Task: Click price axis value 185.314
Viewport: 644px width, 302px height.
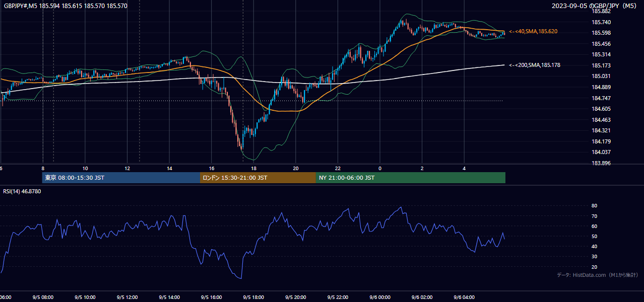Action: click(602, 54)
